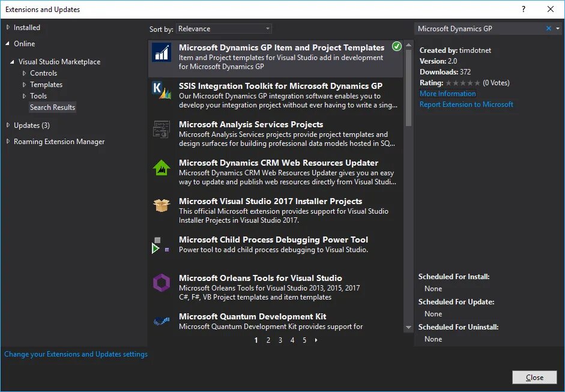Click the Close button
Viewport: 565px width, 392px height.
tap(534, 377)
